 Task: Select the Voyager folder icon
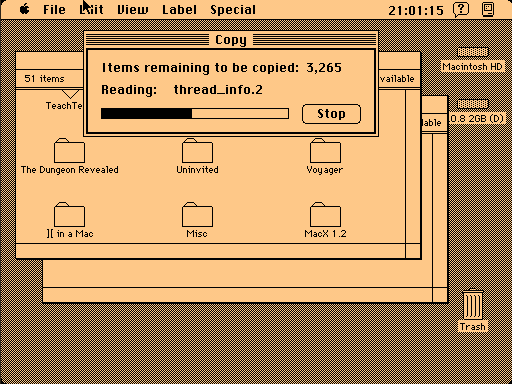point(325,150)
